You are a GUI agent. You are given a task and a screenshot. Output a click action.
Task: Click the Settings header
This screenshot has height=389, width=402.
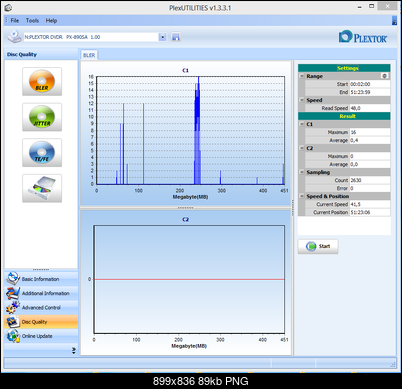click(x=344, y=68)
